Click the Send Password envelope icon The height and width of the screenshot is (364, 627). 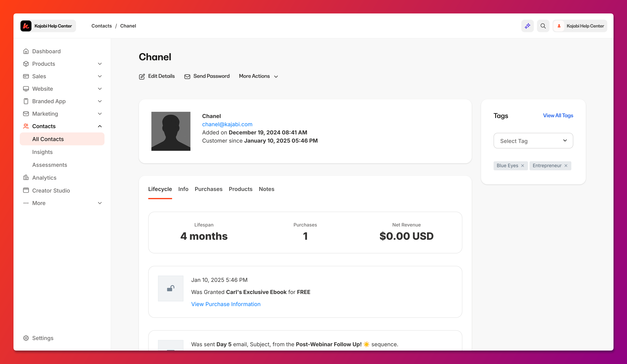coord(187,76)
